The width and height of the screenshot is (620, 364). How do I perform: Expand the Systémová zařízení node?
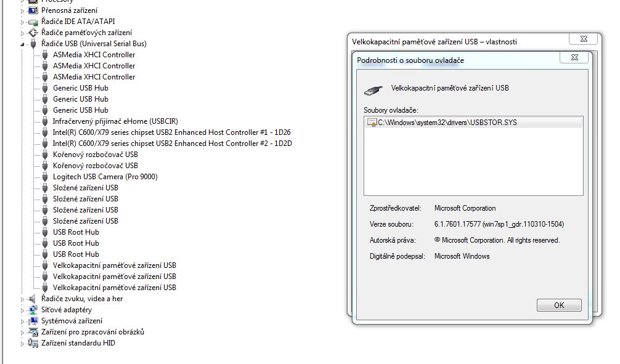pos(23,322)
